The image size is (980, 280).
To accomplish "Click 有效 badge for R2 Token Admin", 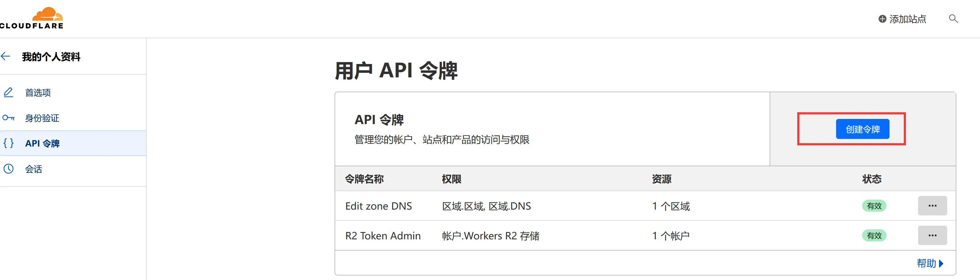I will 874,235.
